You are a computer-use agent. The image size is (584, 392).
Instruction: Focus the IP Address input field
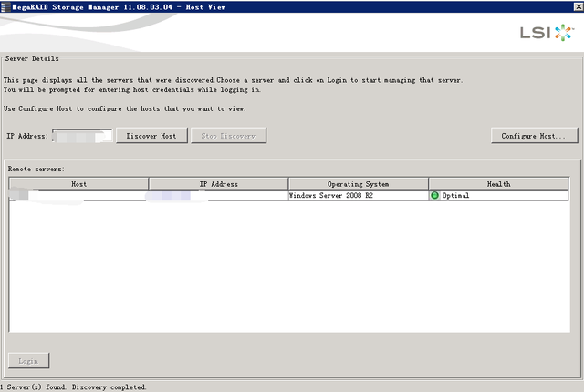click(82, 136)
